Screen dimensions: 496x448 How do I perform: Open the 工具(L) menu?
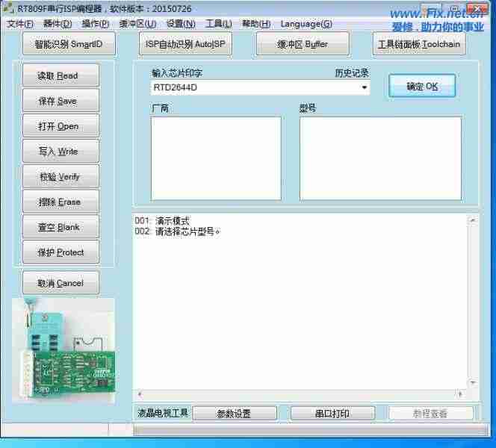click(219, 24)
